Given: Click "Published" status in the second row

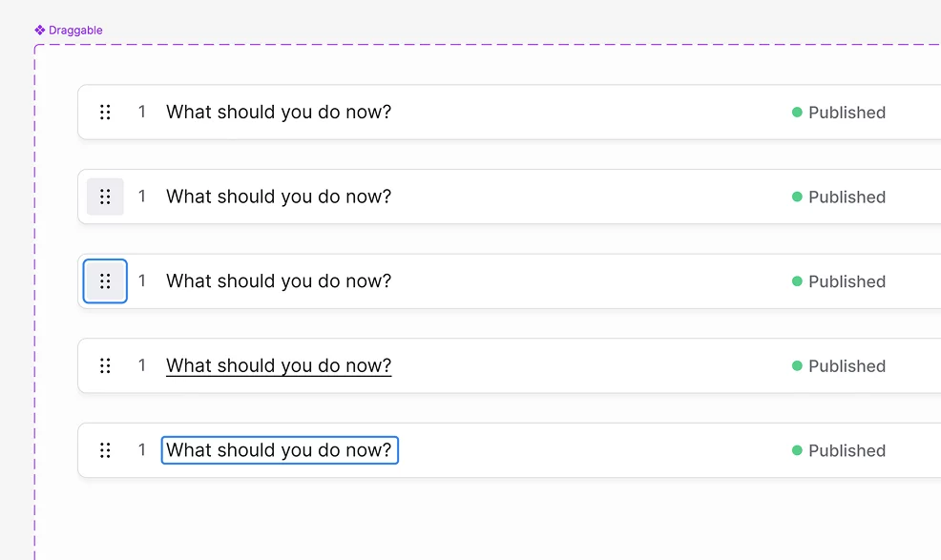Looking at the screenshot, I should coord(847,197).
